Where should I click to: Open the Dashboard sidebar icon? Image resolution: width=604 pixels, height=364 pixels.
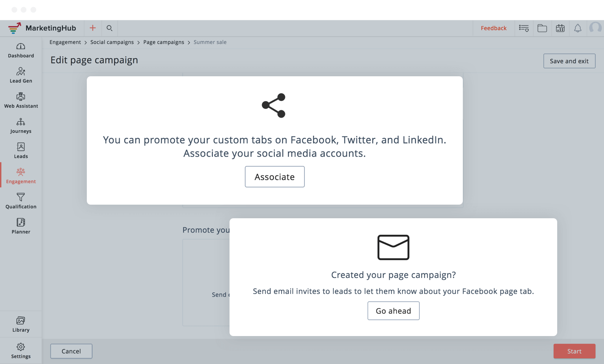coord(21,46)
